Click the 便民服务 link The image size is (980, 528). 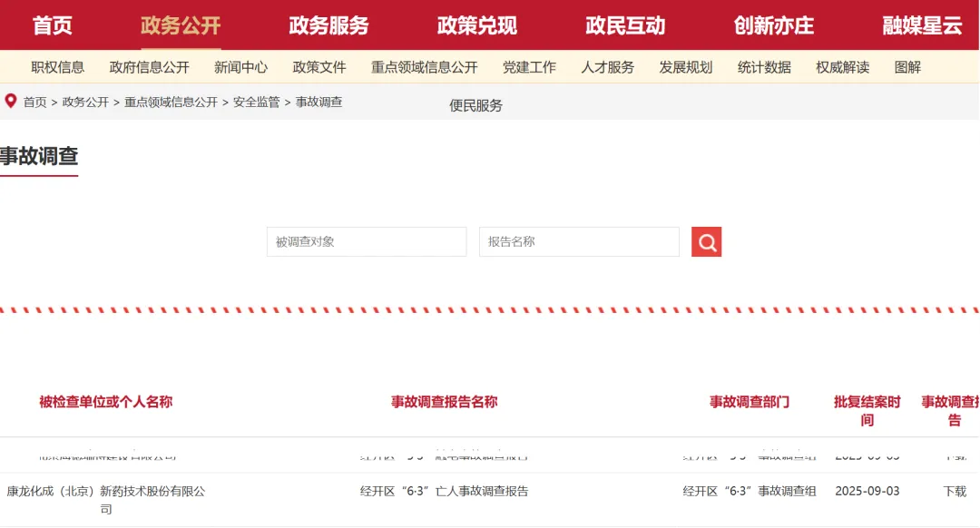pyautogui.click(x=475, y=105)
